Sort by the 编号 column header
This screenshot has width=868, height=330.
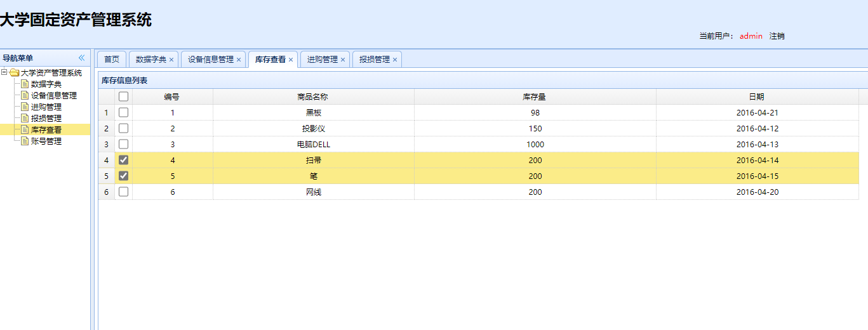point(172,96)
